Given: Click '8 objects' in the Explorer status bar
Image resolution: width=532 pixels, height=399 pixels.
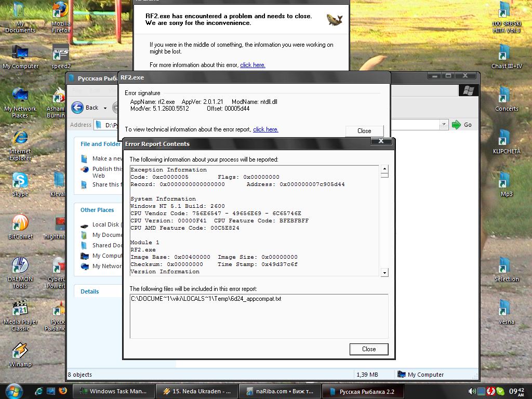Looking at the screenshot, I should [x=80, y=375].
